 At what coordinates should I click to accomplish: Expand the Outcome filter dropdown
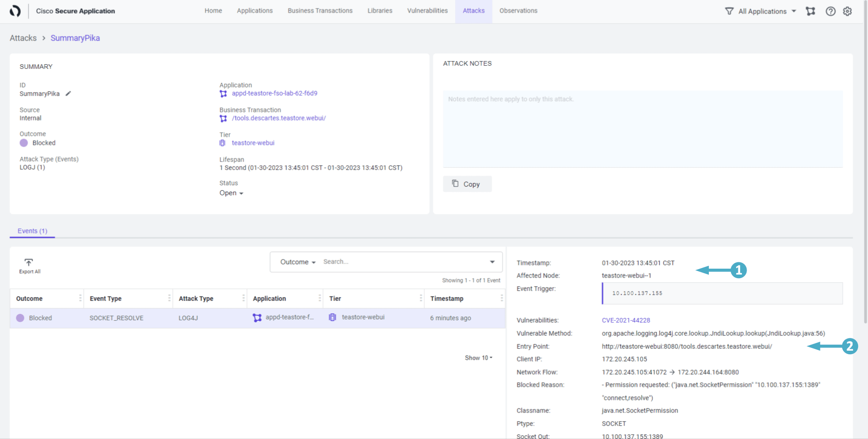(298, 262)
